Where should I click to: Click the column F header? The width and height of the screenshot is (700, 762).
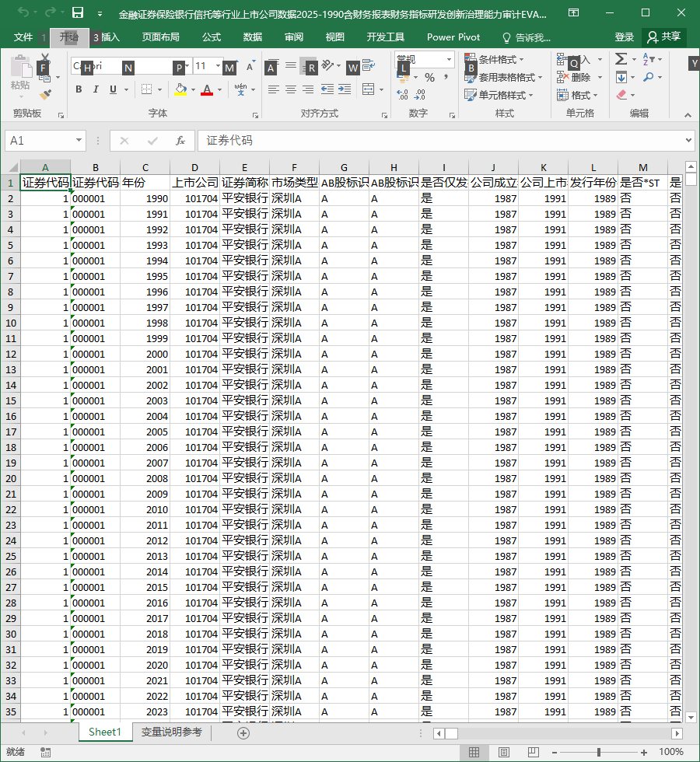click(x=294, y=168)
